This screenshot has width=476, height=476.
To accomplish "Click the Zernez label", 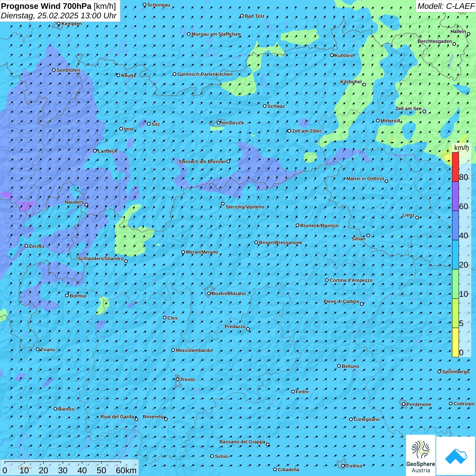I will coord(37,246).
